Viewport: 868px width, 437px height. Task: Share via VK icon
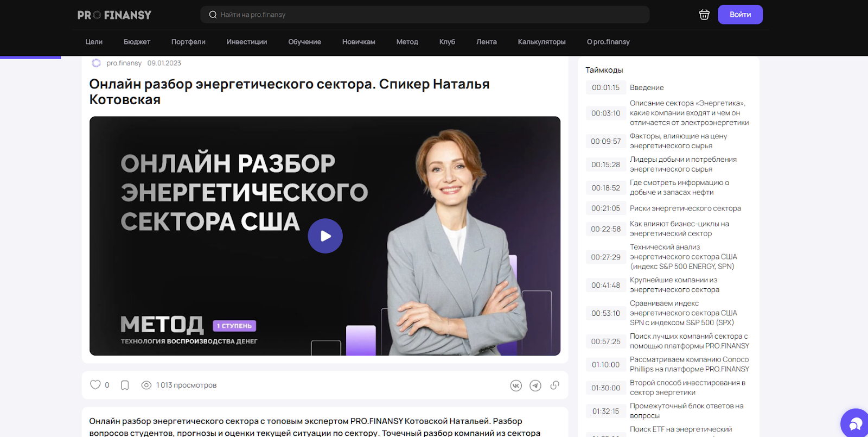pos(516,385)
